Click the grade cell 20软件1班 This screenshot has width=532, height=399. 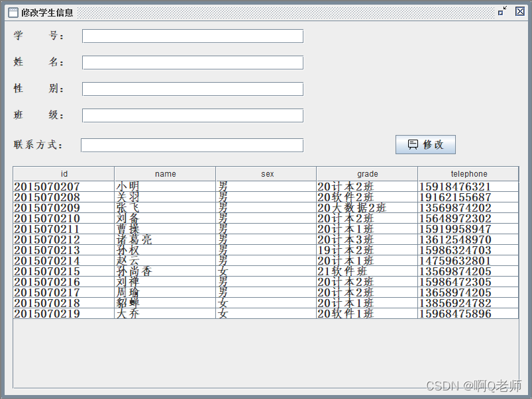(x=367, y=314)
